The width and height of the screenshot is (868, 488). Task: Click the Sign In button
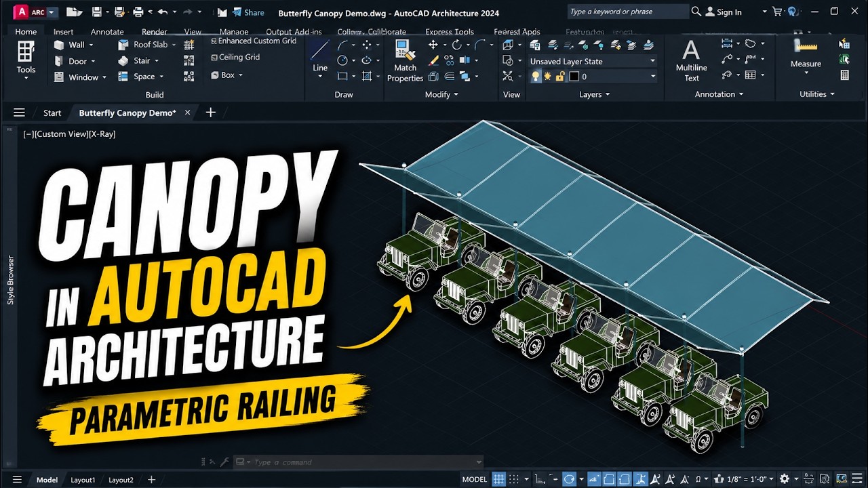[x=724, y=12]
